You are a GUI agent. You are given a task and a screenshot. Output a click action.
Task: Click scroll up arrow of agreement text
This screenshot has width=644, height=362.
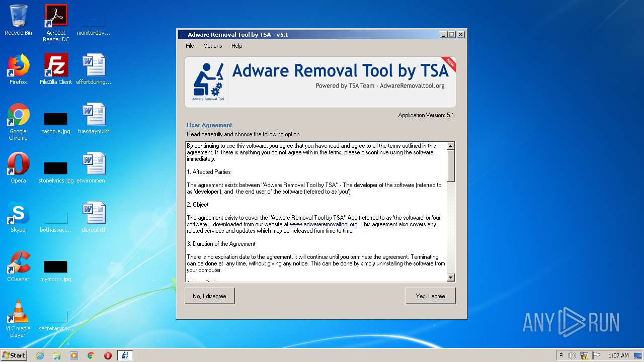pos(450,146)
